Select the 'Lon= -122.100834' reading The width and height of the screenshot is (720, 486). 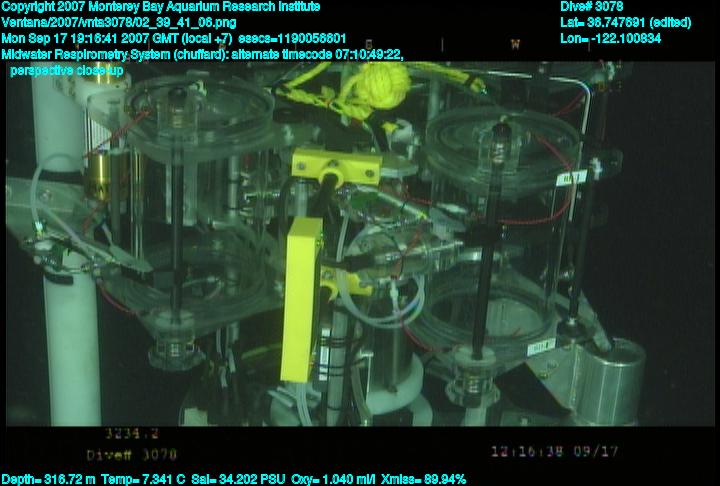610,39
